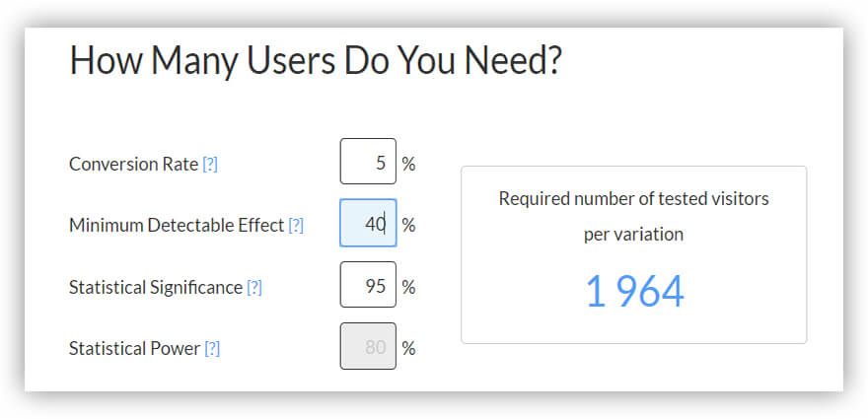Screen dimensions: 868x419
Task: Click the percent sign beside Statistical Power
Action: pos(408,349)
